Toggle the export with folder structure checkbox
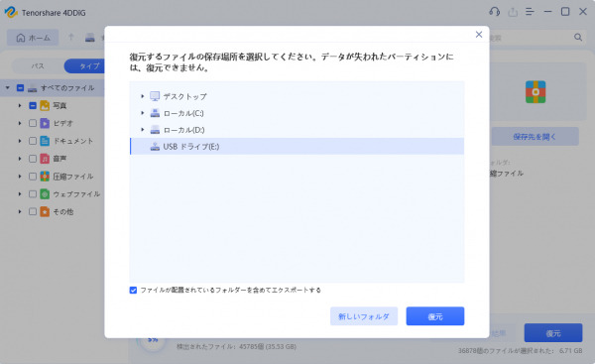This screenshot has height=364, width=595. [x=133, y=291]
